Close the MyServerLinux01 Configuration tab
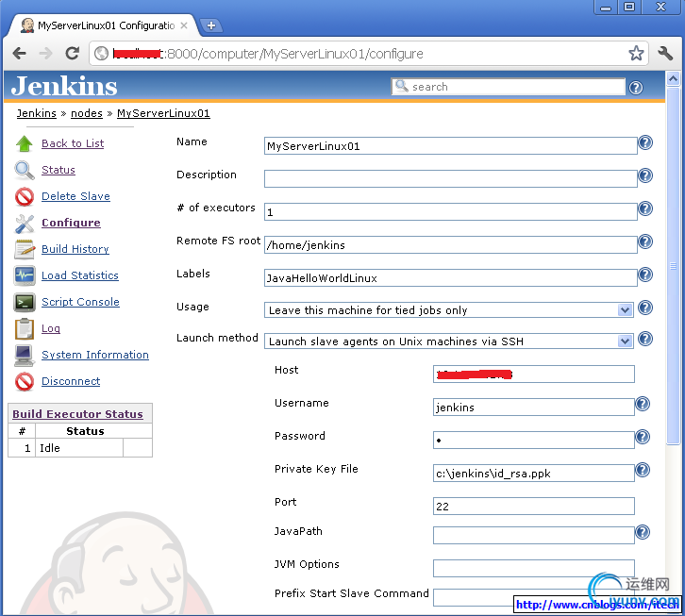Screen dimensions: 685x616 tap(184, 25)
